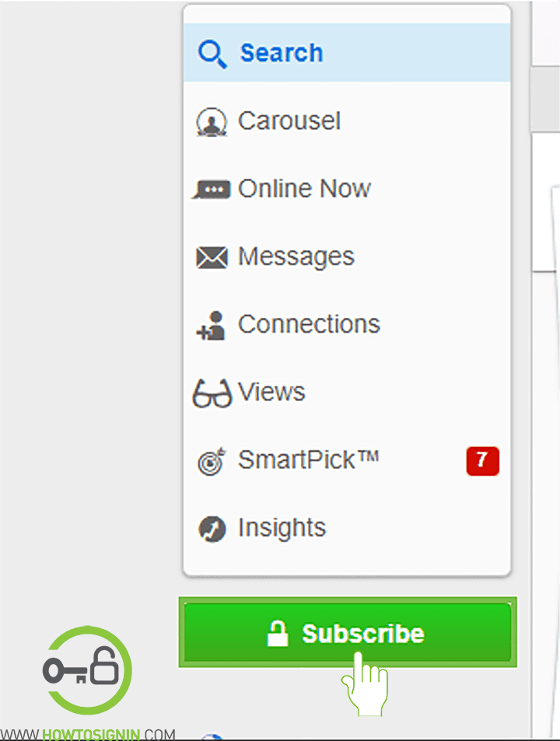This screenshot has width=560, height=741.
Task: Select Online Now from the sidebar
Action: coord(347,189)
